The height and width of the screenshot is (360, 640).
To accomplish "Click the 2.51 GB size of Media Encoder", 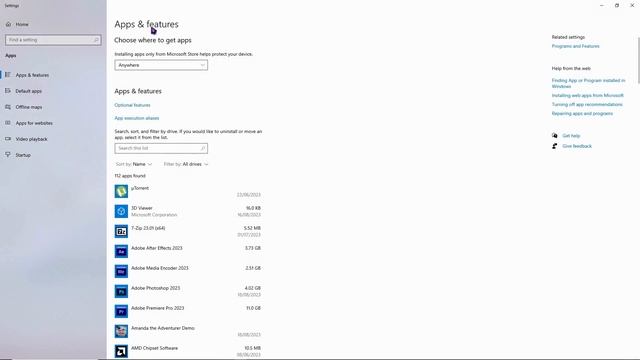I will 253,268.
